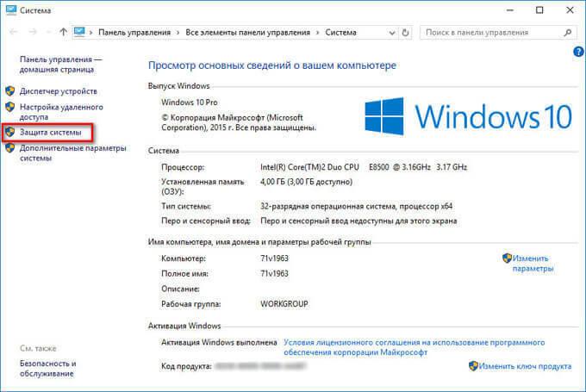
Task: Click the search magnifier icon
Action: click(567, 33)
